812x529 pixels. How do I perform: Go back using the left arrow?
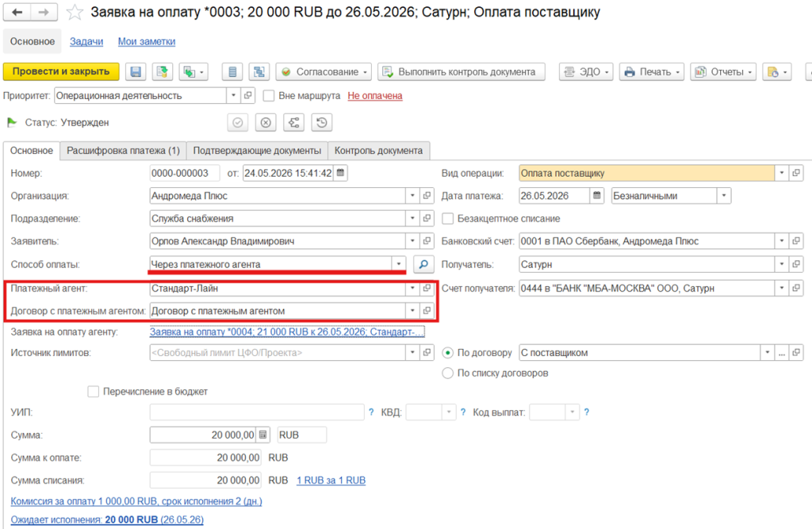[17, 12]
